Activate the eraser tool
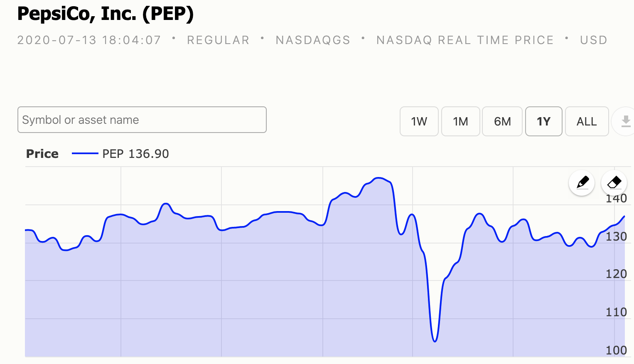 click(x=614, y=183)
